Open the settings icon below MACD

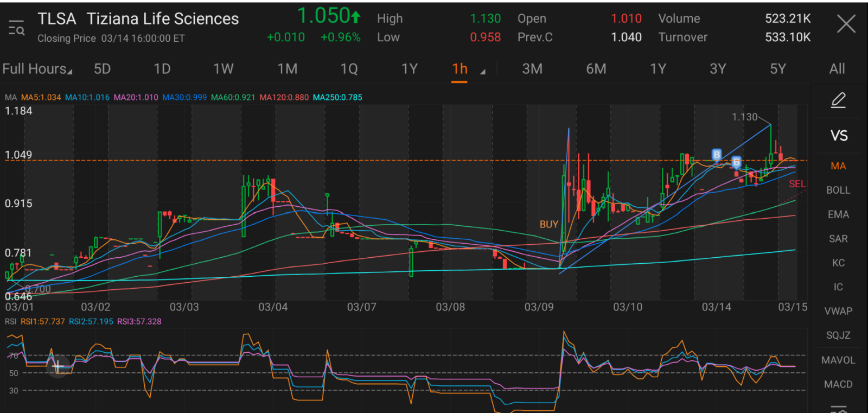click(839, 408)
